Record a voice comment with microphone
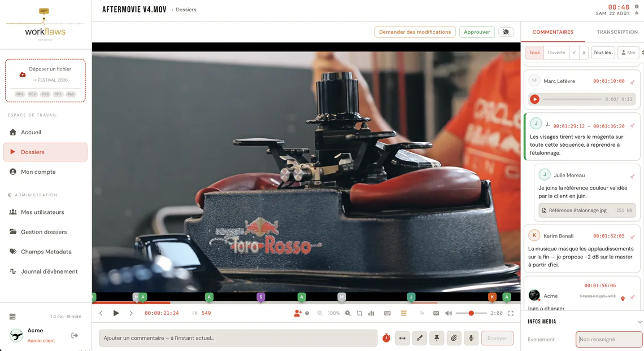Viewport: 644px width, 351px height. point(471,338)
